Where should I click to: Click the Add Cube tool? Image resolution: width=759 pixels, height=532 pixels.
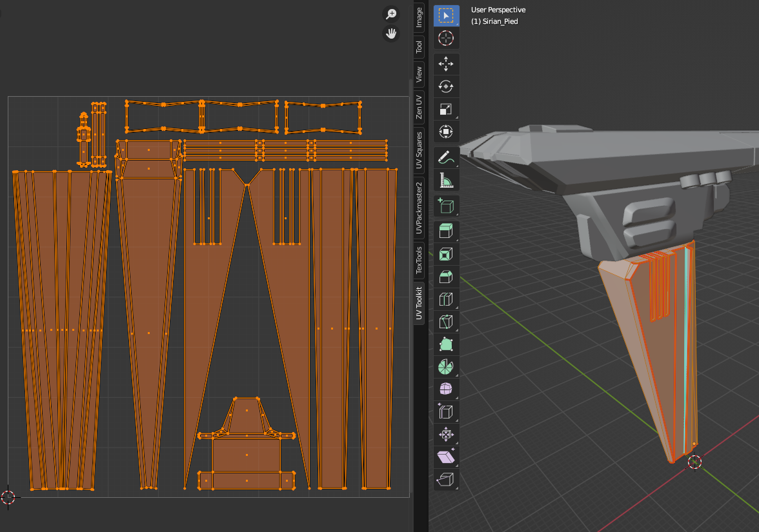coord(446,206)
